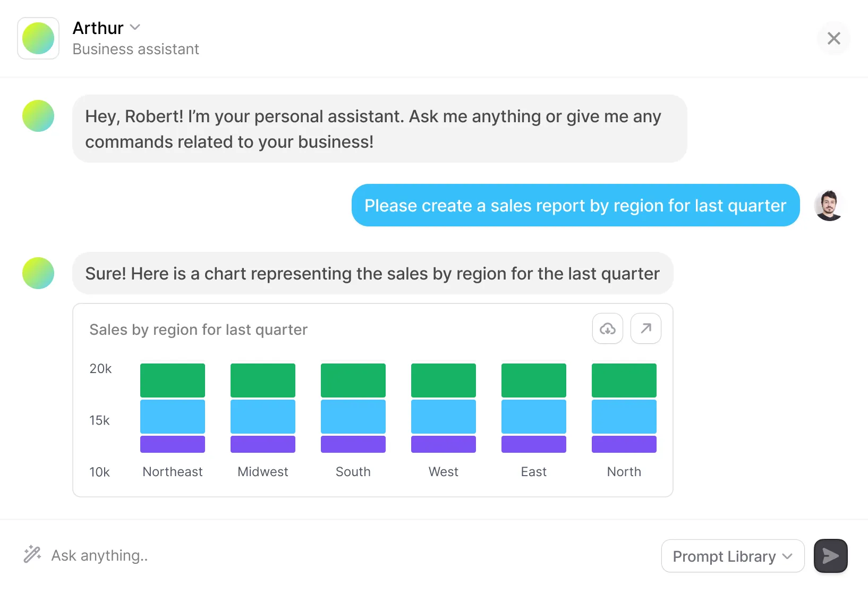868x592 pixels.
Task: Click the green segment of Northeast bar
Action: pyautogui.click(x=173, y=380)
